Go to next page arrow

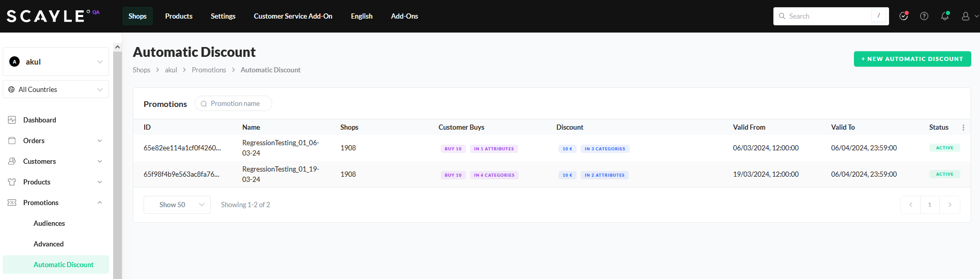point(950,205)
